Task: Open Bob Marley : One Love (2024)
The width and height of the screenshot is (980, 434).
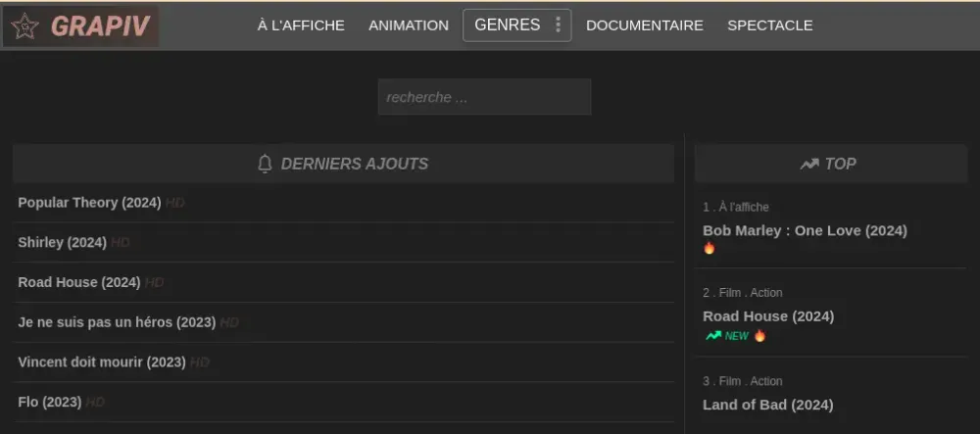Action: [805, 230]
